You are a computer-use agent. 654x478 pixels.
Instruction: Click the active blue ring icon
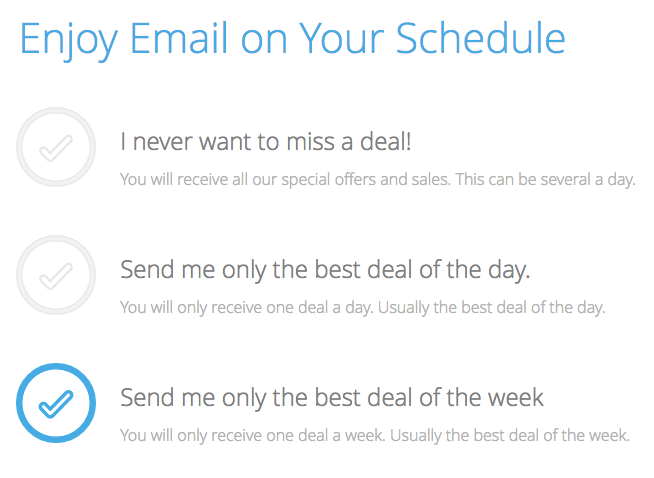56,403
